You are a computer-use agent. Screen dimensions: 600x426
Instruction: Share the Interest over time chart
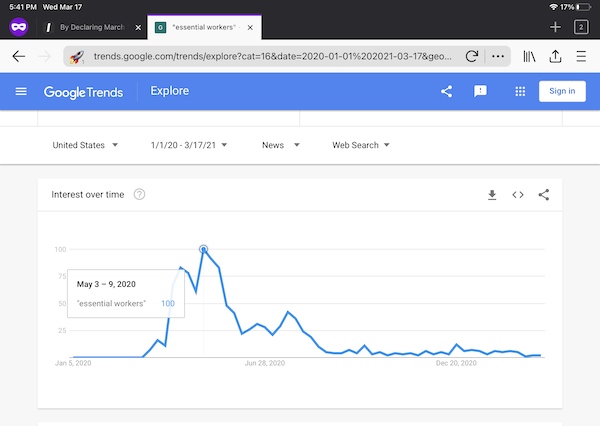(x=544, y=195)
